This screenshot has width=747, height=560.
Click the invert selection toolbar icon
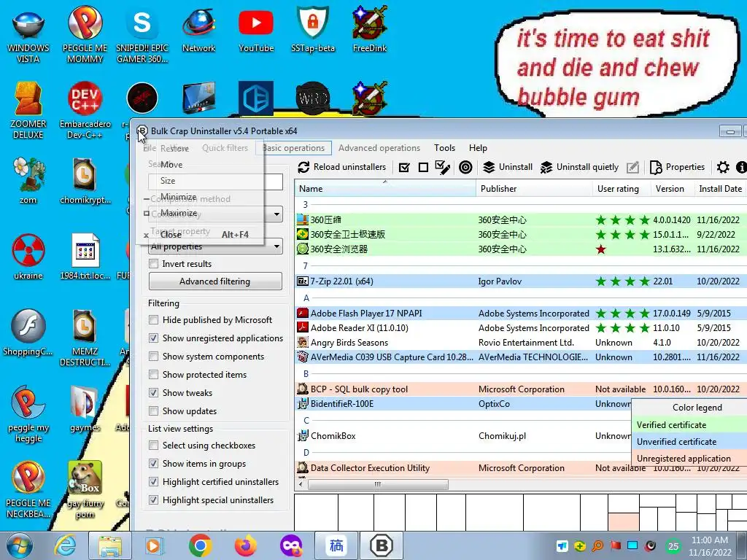[443, 167]
